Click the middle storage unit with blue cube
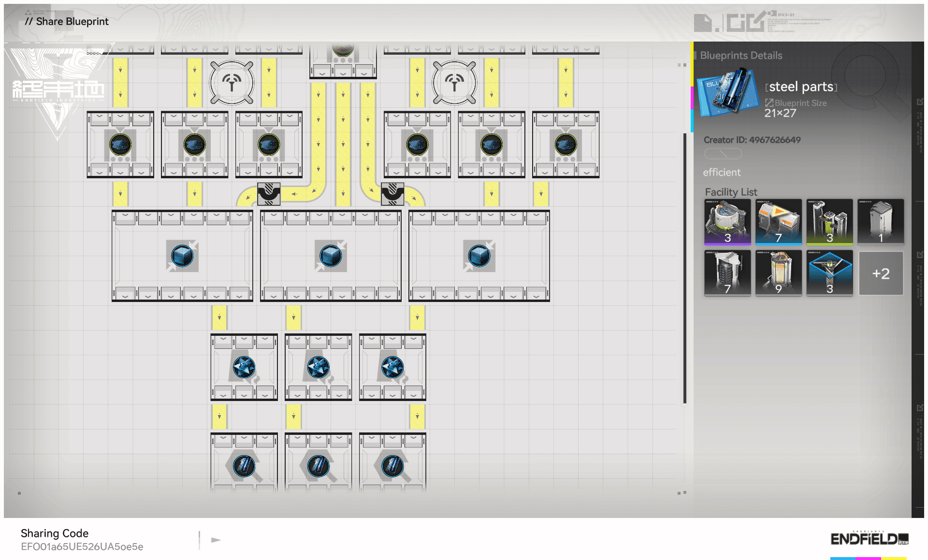The image size is (928, 560). point(331,256)
